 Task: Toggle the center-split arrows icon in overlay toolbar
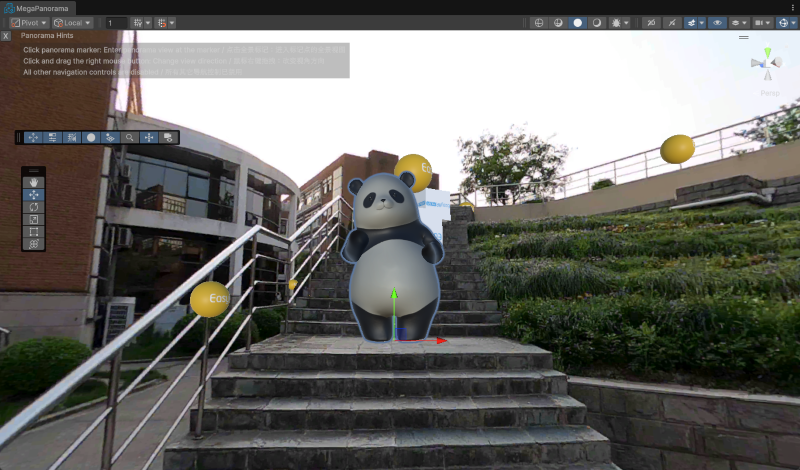pyautogui.click(x=149, y=137)
